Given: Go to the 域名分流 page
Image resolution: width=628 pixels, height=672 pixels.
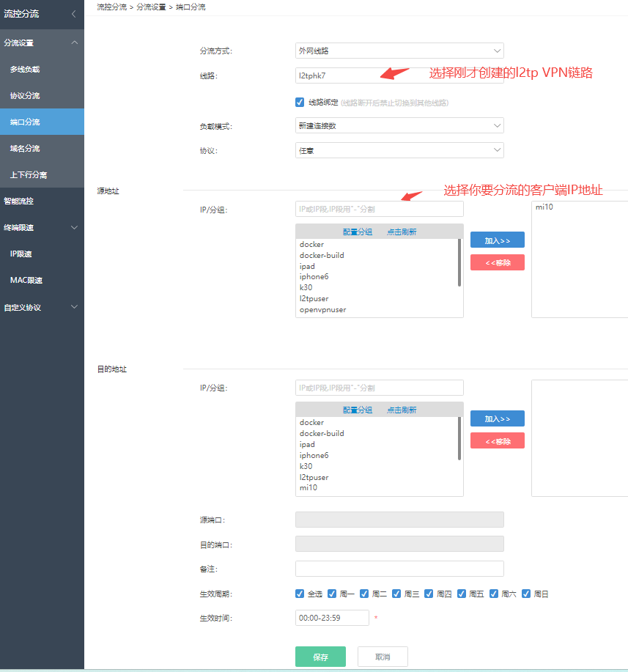Looking at the screenshot, I should click(25, 149).
